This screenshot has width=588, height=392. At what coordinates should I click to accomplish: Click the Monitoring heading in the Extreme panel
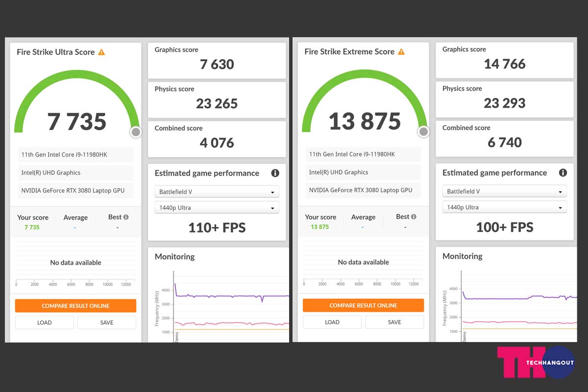tap(462, 256)
